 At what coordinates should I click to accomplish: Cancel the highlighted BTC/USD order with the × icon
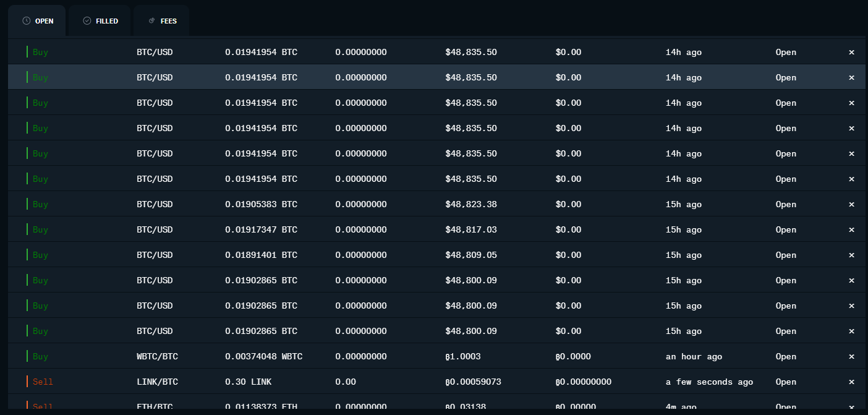[851, 77]
